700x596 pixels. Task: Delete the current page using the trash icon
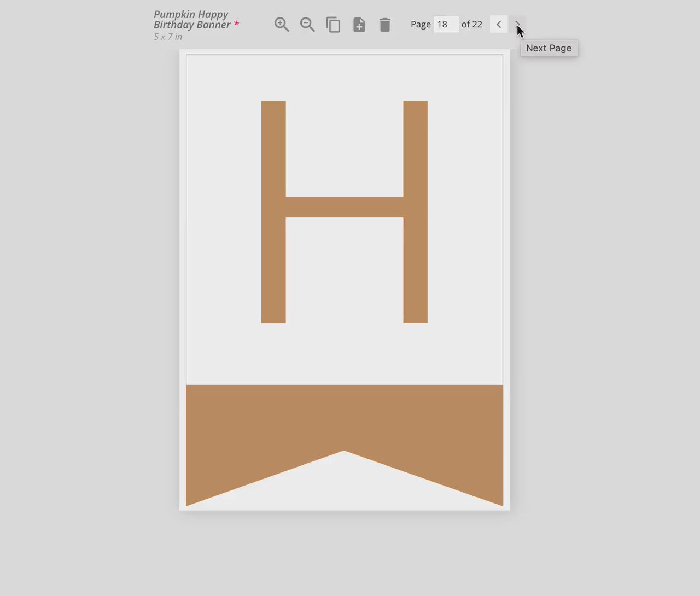tap(385, 25)
